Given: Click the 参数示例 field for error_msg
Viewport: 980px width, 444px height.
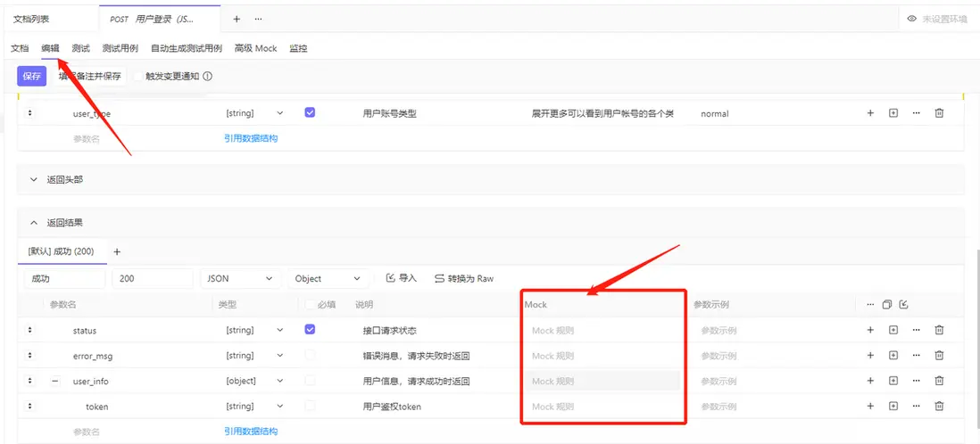Looking at the screenshot, I should pos(772,356).
